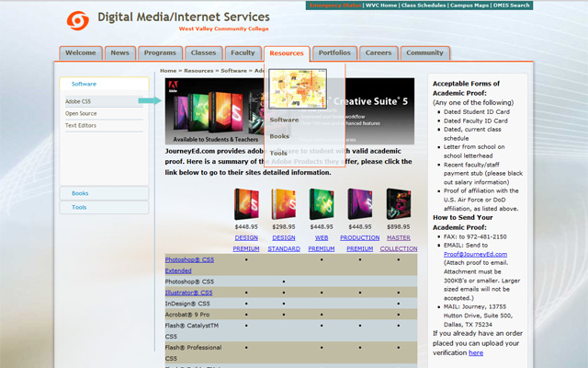
Task: Expand the Tools sidebar section
Action: click(104, 207)
